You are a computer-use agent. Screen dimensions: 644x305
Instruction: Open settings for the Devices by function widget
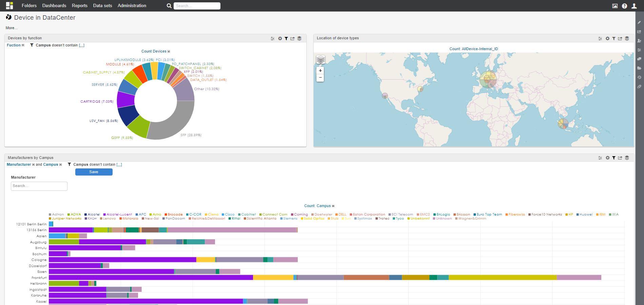pos(280,38)
